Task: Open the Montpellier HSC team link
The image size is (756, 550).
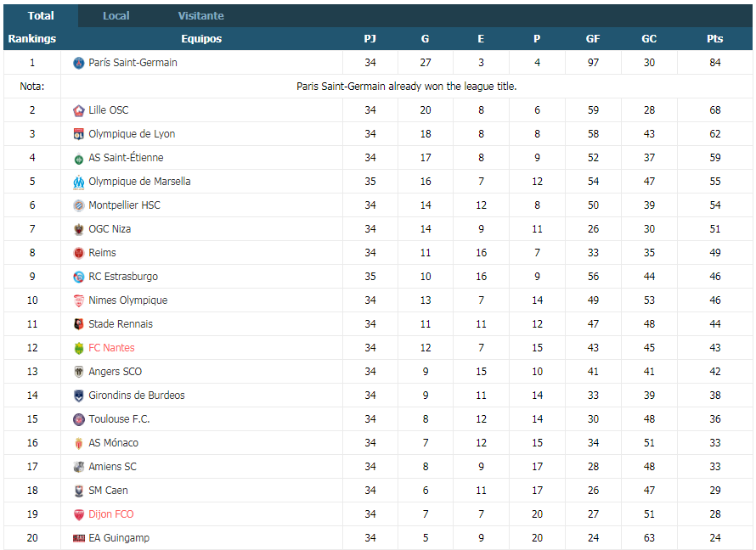Action: coord(124,205)
